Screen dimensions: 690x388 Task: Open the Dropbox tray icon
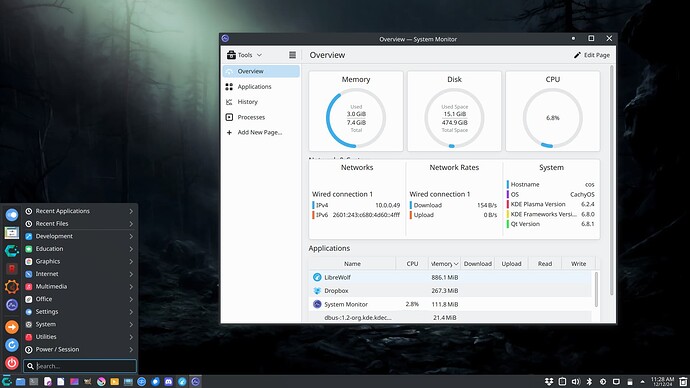click(x=549, y=381)
